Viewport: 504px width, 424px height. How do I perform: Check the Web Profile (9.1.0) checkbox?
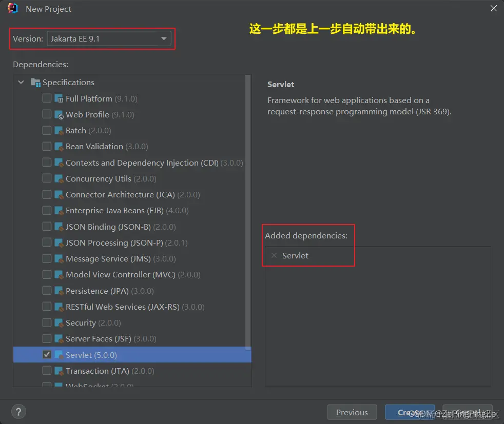click(47, 114)
